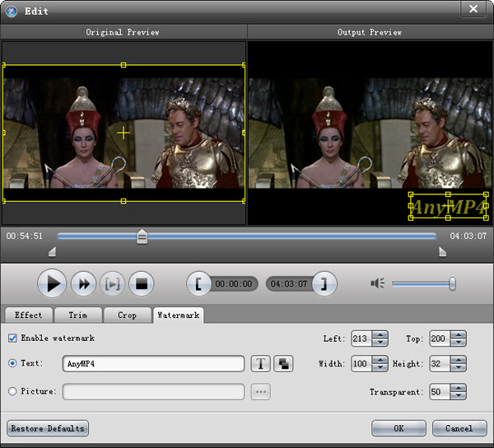
Task: Click the Play button
Action: pos(52,283)
